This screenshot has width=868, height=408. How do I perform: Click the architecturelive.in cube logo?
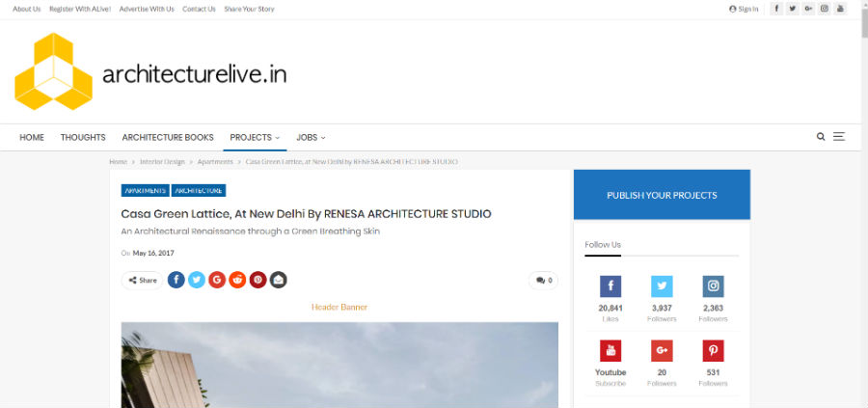point(53,71)
